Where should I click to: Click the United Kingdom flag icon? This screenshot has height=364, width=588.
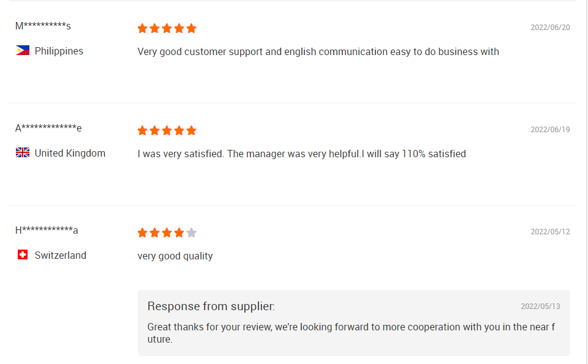point(23,152)
